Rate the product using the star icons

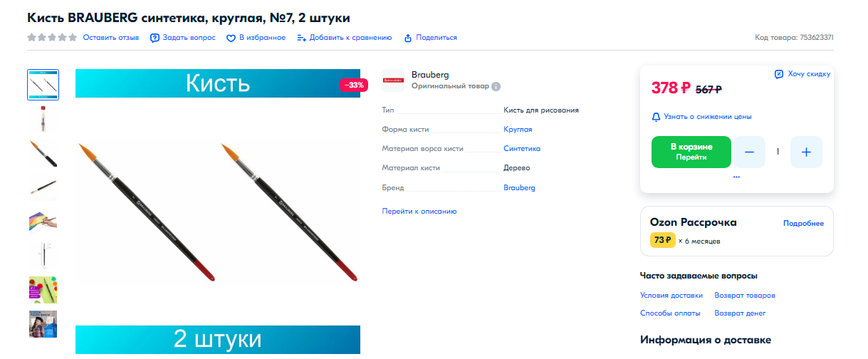[52, 38]
